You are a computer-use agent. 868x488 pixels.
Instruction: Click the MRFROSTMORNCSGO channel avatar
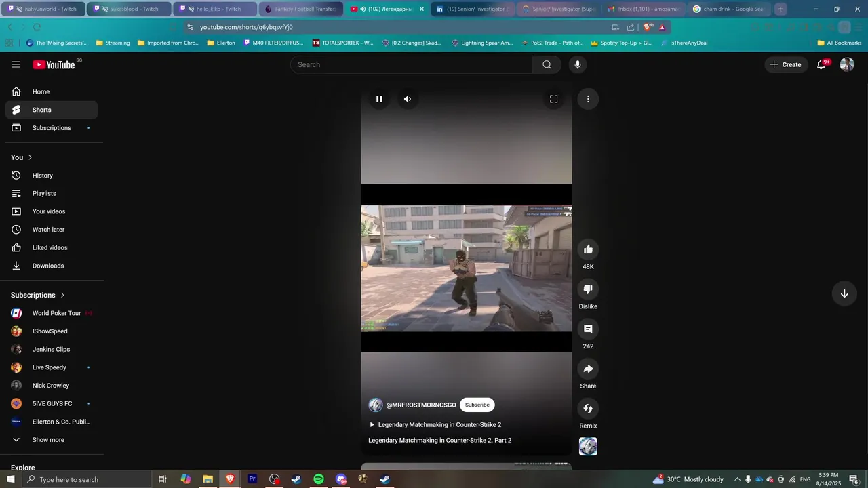[376, 405]
